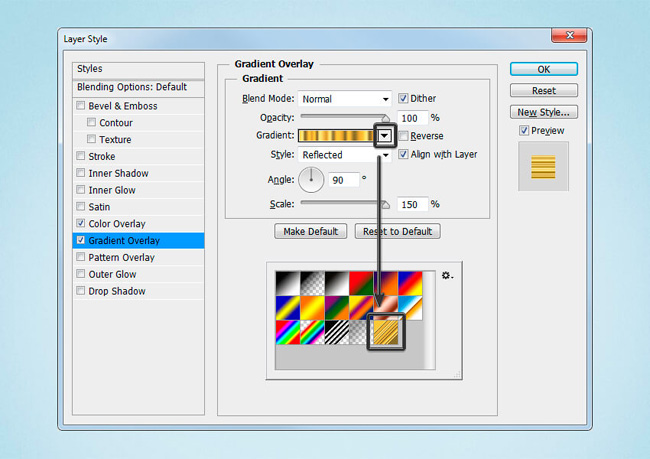Open the gradient picker dropdown arrow
The height and width of the screenshot is (459, 650).
tap(385, 136)
